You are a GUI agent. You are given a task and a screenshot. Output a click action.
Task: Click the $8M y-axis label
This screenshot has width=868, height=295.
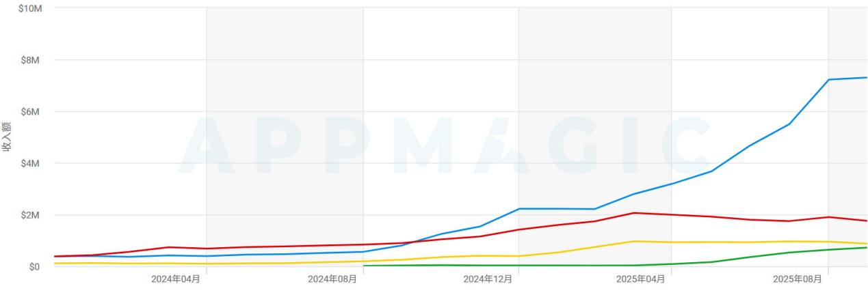[x=31, y=60]
